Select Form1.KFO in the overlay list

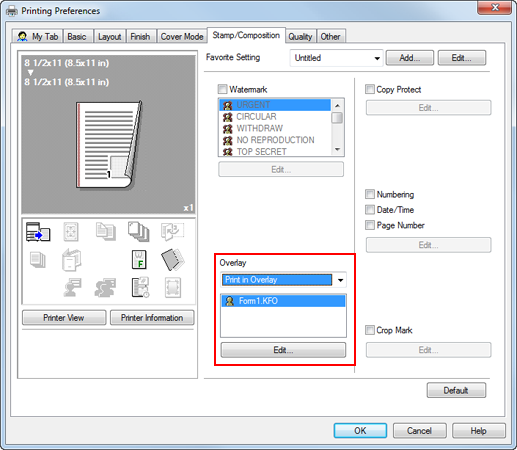(284, 301)
